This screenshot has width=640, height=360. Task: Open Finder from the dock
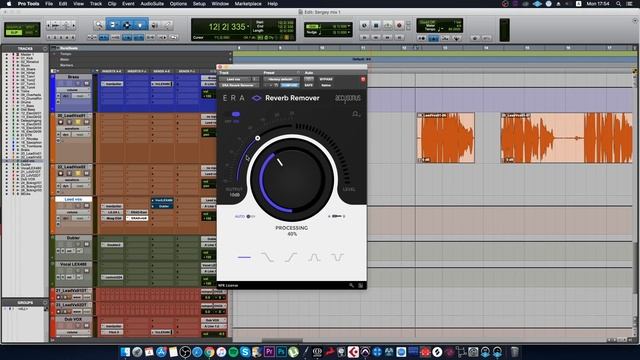click(x=125, y=351)
